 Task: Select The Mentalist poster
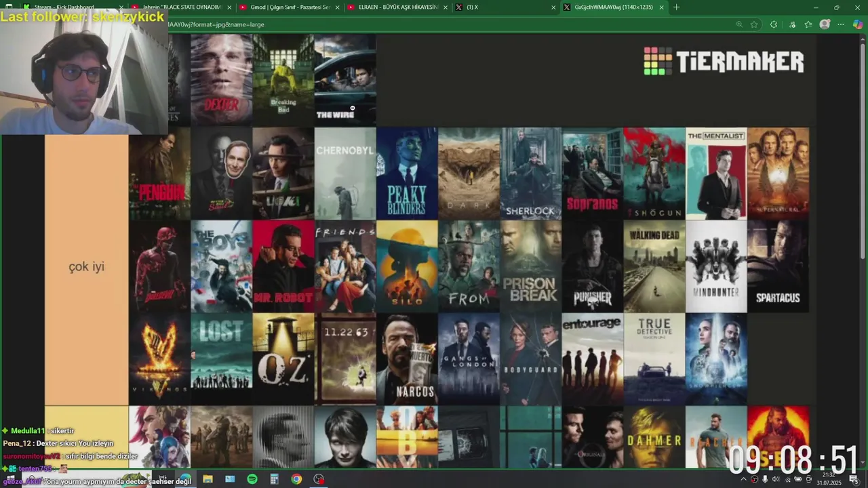coord(716,174)
